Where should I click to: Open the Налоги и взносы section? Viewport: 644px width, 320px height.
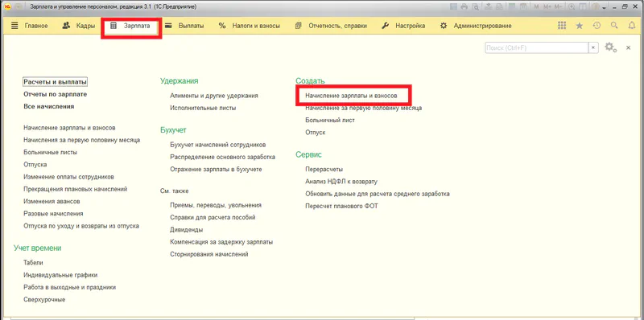pyautogui.click(x=256, y=26)
